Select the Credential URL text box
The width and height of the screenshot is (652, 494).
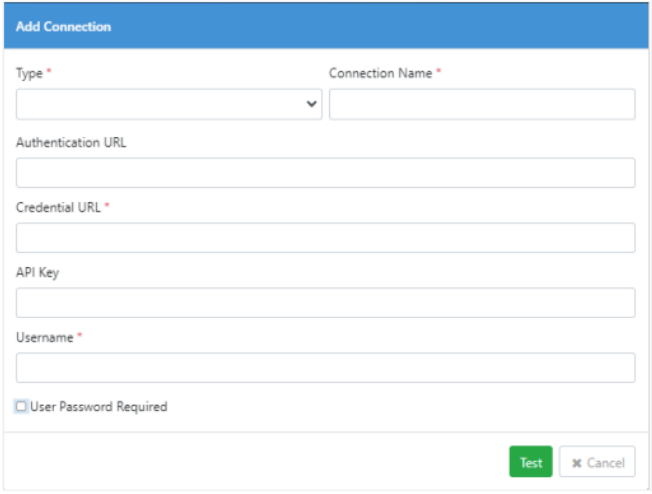pyautogui.click(x=325, y=238)
